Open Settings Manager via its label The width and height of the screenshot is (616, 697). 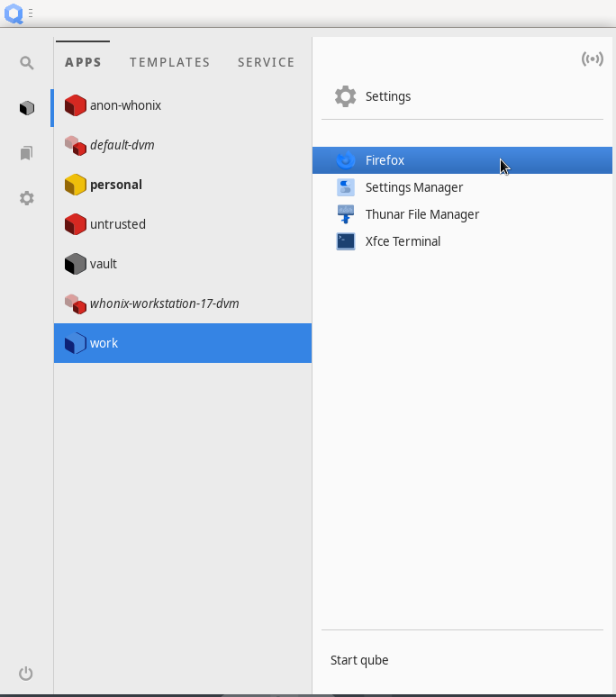(x=414, y=187)
